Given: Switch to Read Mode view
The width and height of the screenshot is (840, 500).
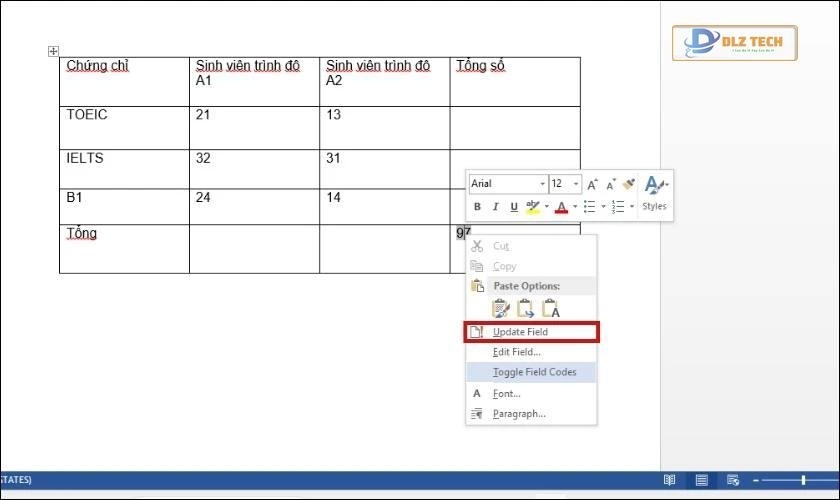Looking at the screenshot, I should tap(670, 481).
